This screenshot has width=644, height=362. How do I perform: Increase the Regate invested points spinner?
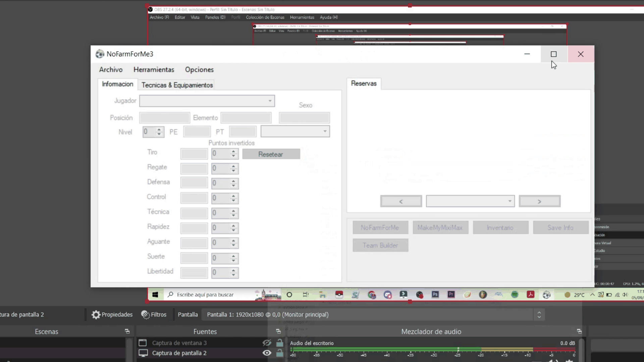click(x=233, y=166)
